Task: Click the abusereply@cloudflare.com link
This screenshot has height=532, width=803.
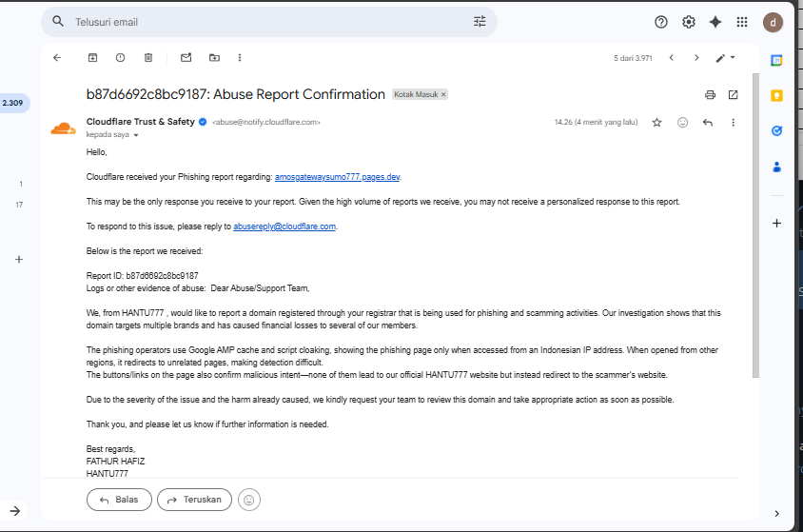Action: [x=284, y=227]
